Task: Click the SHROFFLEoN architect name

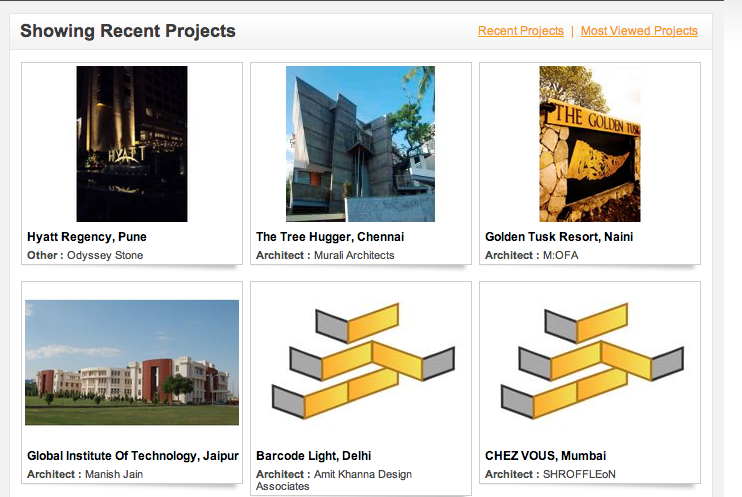Action: [x=579, y=474]
